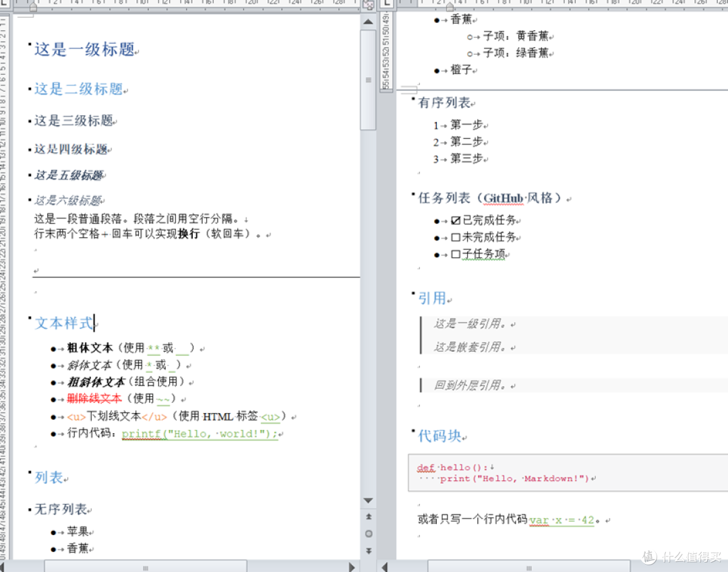The height and width of the screenshot is (572, 728).
Task: Click the code line def hello():
Action: coord(452,468)
